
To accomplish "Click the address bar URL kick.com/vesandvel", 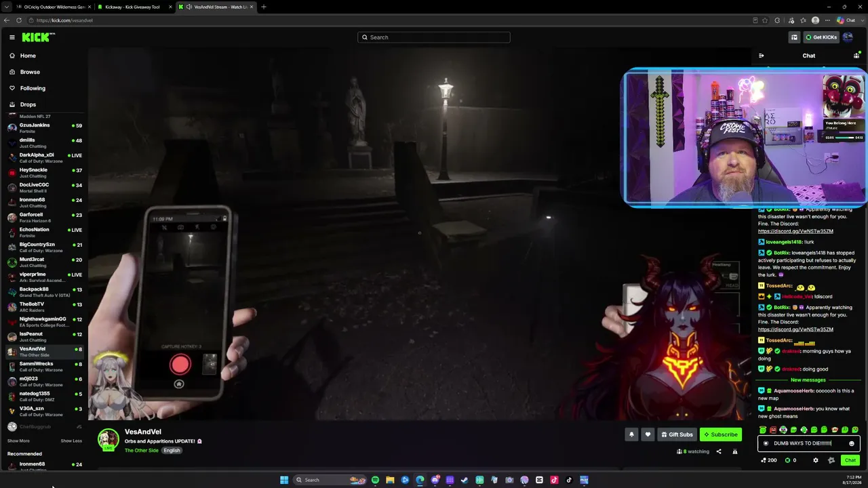I will (64, 20).
